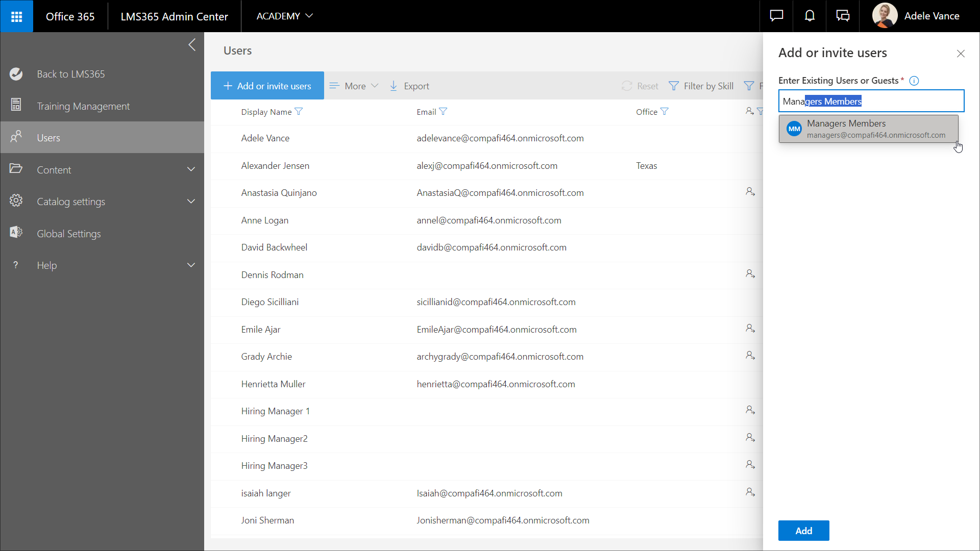Click the Office column filter icon
The image size is (980, 551).
[665, 112]
